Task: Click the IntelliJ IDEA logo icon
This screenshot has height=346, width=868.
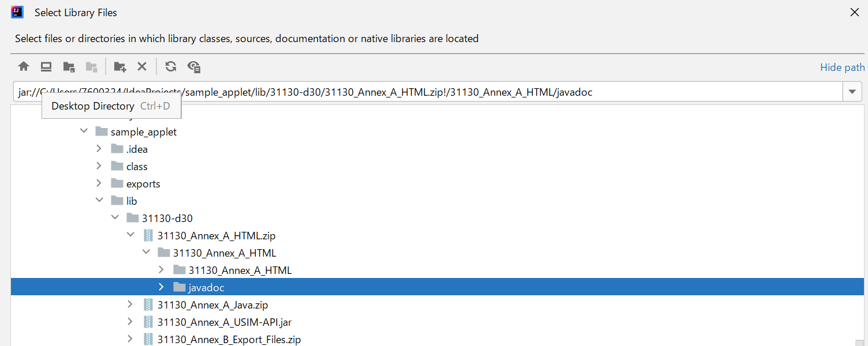Action: point(17,12)
